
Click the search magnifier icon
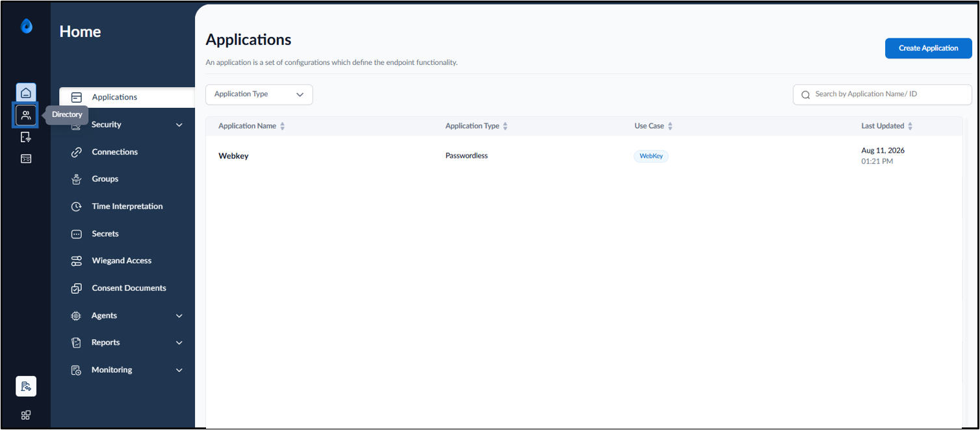point(806,95)
